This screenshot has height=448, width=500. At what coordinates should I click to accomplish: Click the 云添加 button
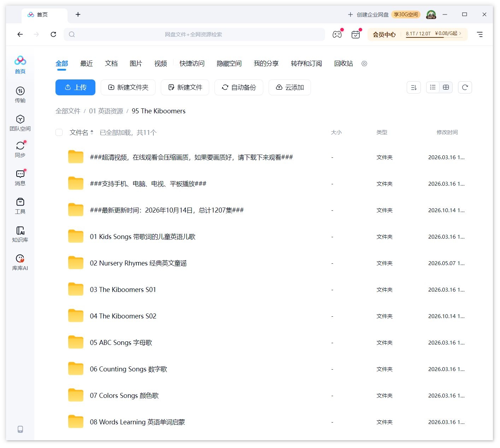tap(290, 87)
